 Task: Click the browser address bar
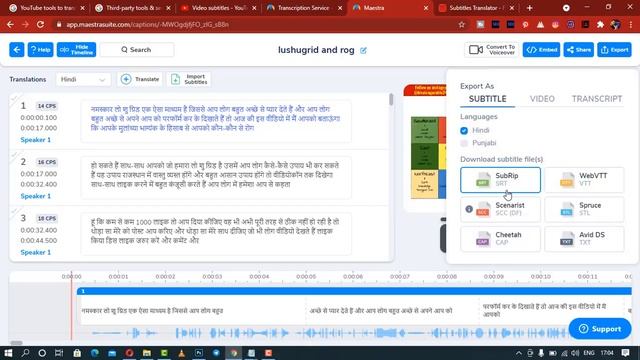pos(261,25)
